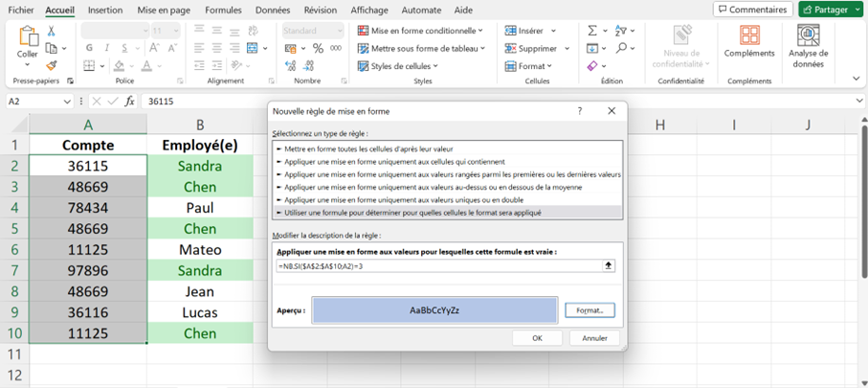868x388 pixels.
Task: Increase decimal places icon
Action: (x=291, y=66)
